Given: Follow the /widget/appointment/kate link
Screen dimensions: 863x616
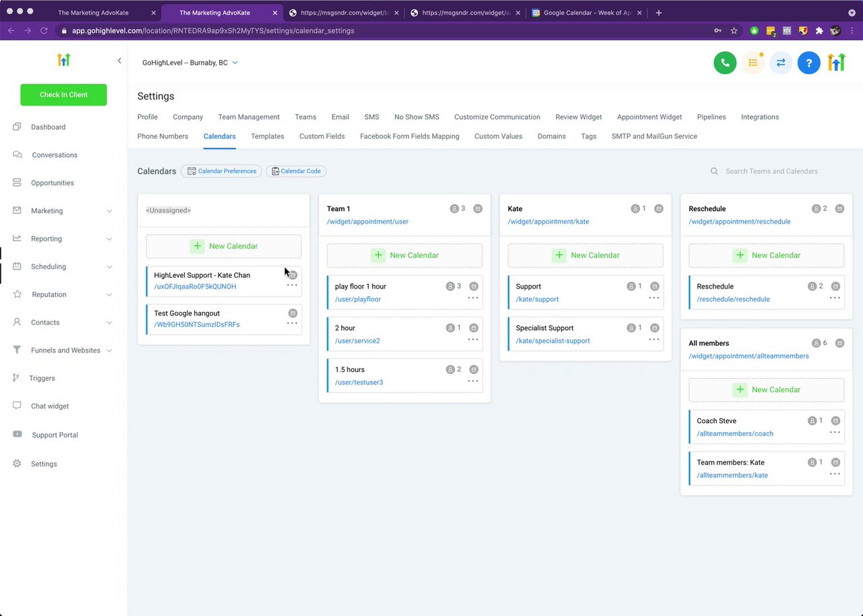Looking at the screenshot, I should (x=548, y=222).
